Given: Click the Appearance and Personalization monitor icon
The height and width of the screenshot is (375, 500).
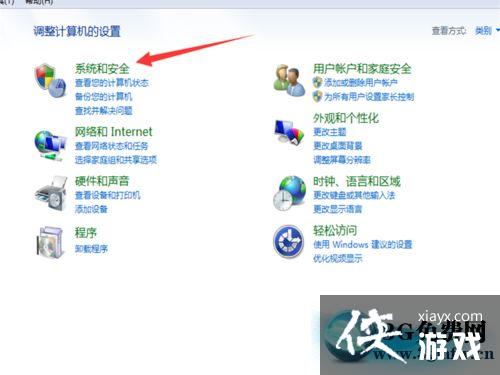Looking at the screenshot, I should click(x=289, y=133).
